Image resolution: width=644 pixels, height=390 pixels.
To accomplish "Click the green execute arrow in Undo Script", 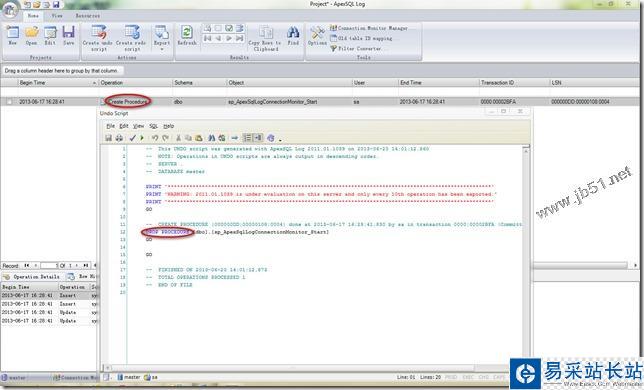I will coord(142,138).
